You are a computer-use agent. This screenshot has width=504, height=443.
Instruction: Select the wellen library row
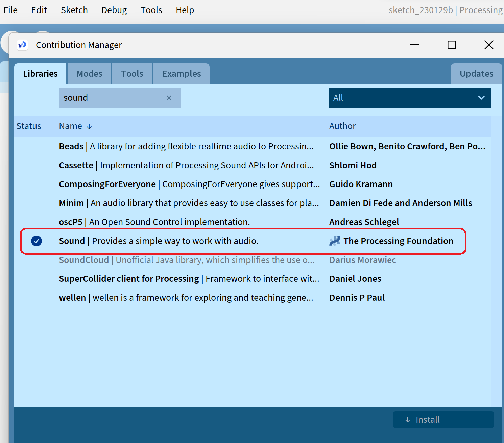(x=253, y=298)
